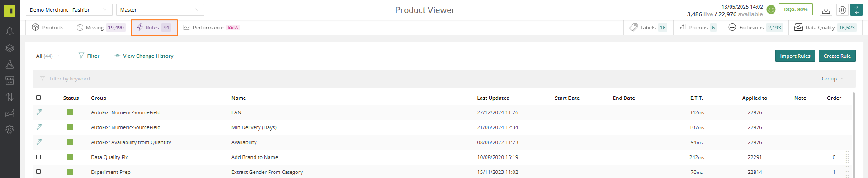This screenshot has width=868, height=178.
Task: Toggle the select-all checkbox in the table header
Action: [38, 98]
